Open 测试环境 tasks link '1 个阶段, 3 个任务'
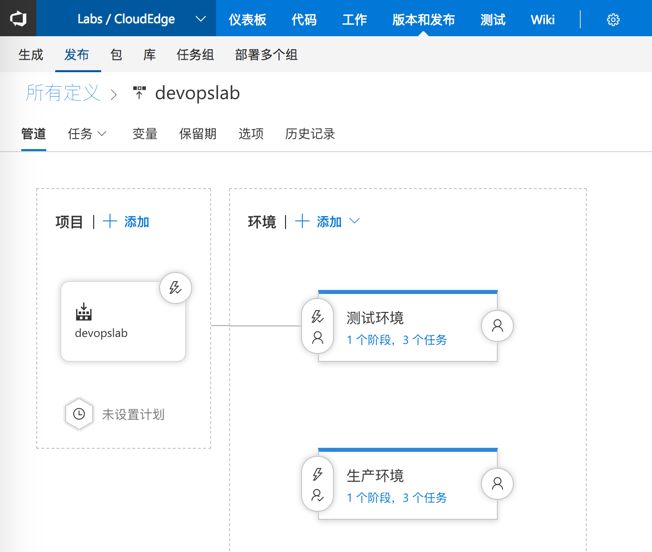This screenshot has height=552, width=652. [x=397, y=340]
